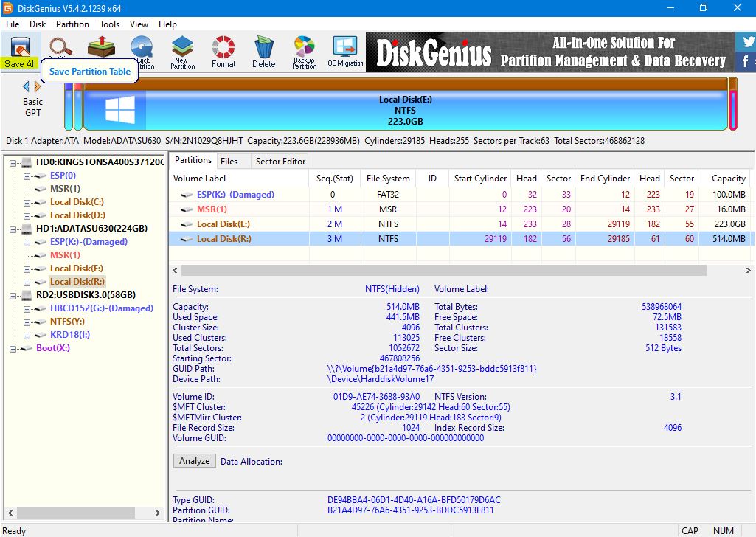This screenshot has width=756, height=537.
Task: Switch to the Files tab
Action: [229, 161]
